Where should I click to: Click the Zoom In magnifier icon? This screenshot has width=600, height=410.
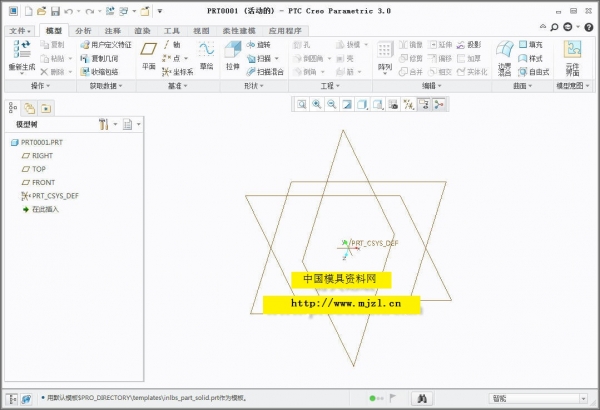point(317,104)
